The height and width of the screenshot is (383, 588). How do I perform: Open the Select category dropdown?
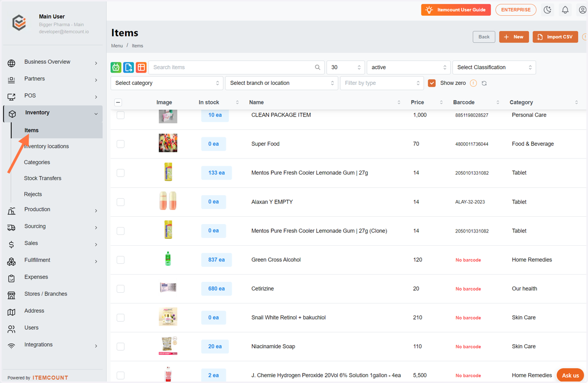click(x=167, y=83)
